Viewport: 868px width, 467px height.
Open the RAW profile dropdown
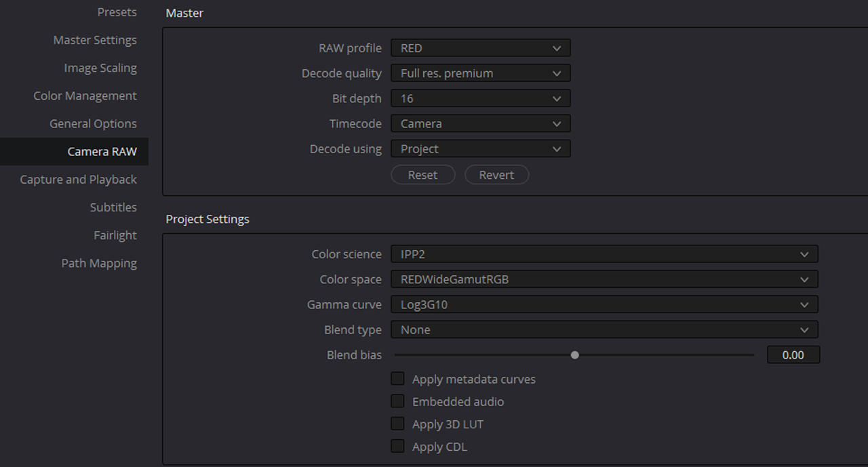(480, 48)
